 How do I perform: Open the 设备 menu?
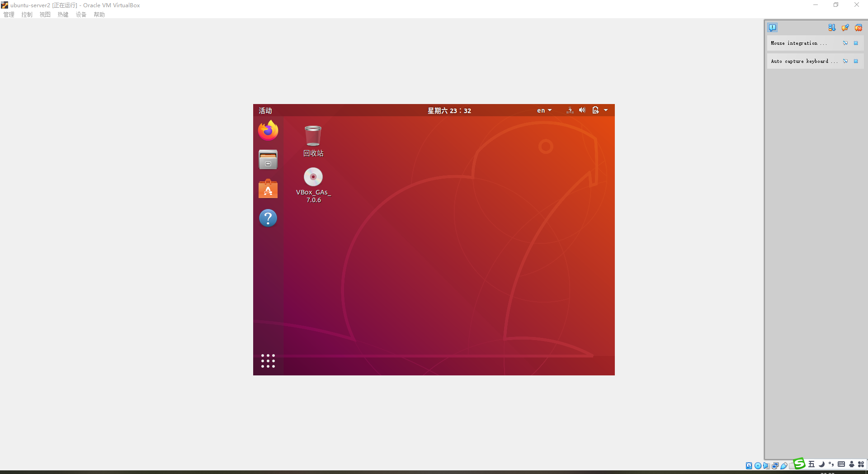81,14
